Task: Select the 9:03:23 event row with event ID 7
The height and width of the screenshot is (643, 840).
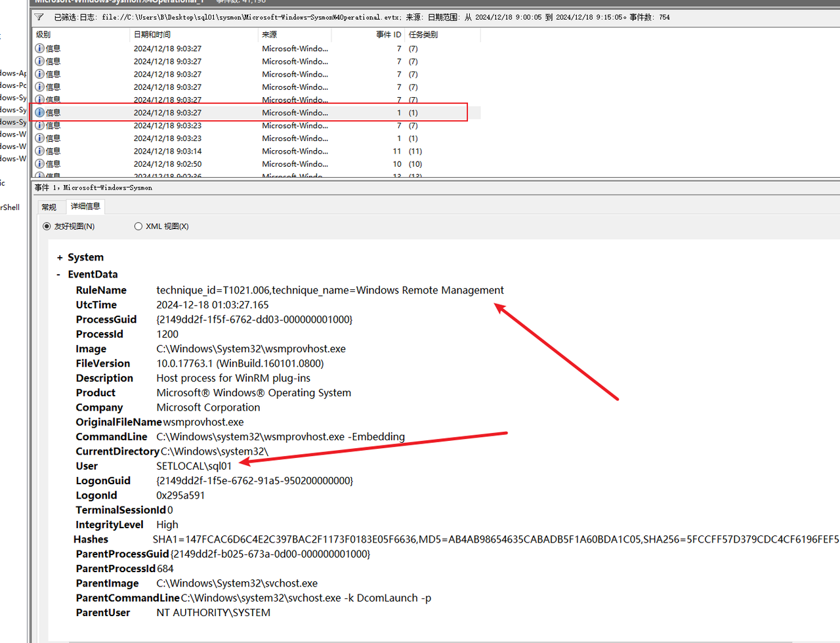Action: pyautogui.click(x=257, y=125)
